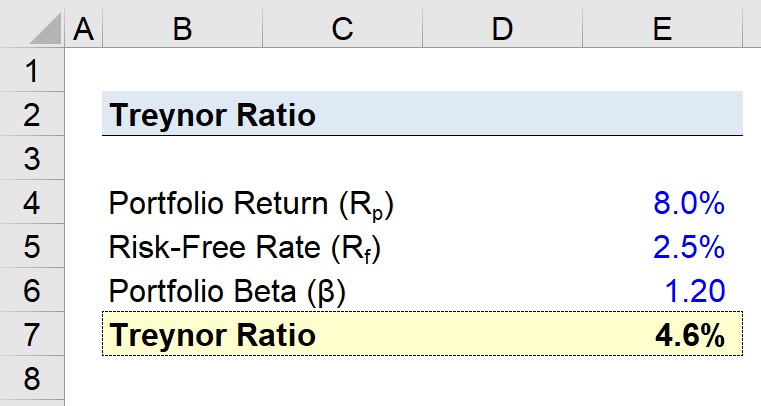This screenshot has width=761, height=406.
Task: Select row 5 header
Action: (32, 245)
